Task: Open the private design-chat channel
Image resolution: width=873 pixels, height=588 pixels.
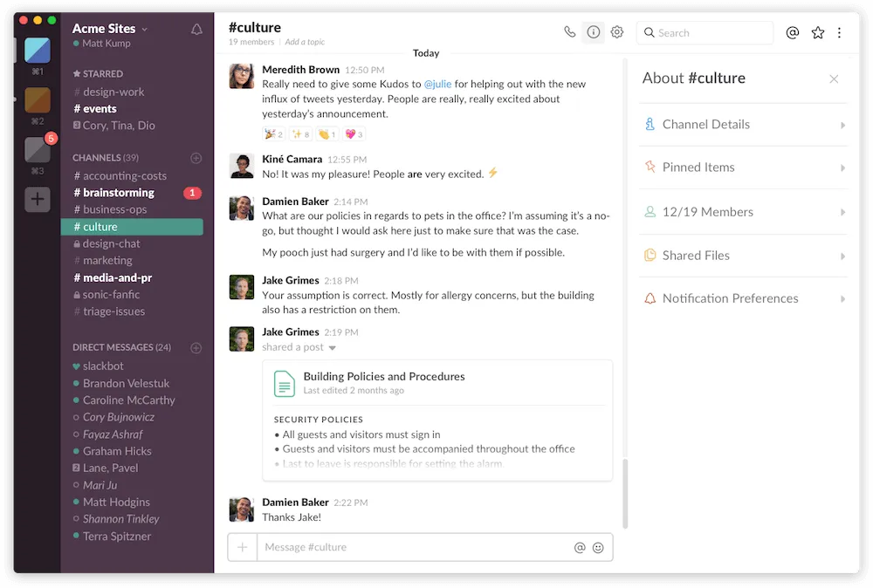Action: [107, 243]
